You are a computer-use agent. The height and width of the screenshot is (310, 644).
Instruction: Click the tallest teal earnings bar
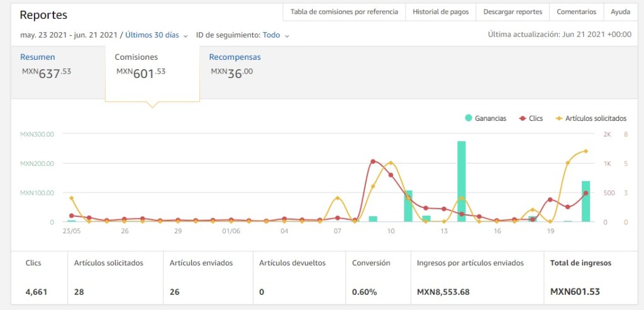point(461,181)
